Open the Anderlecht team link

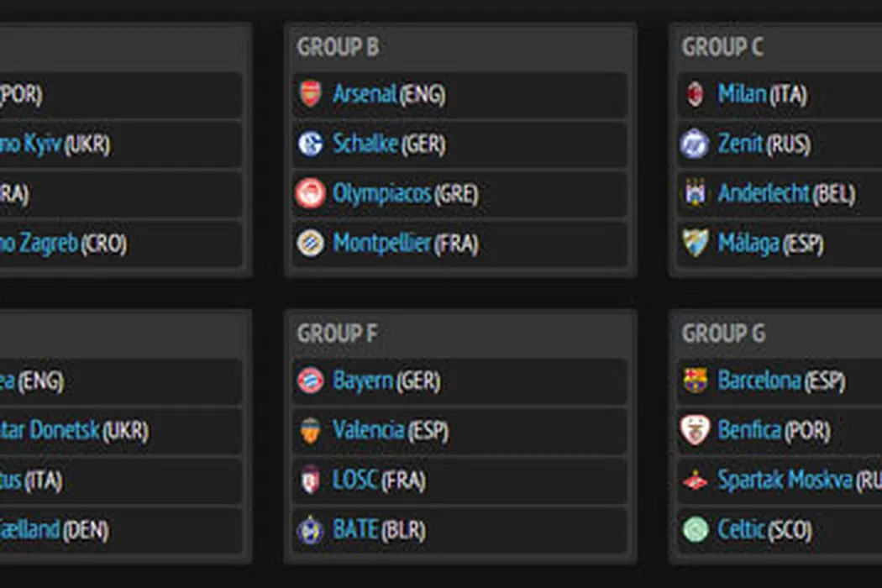[x=764, y=194]
